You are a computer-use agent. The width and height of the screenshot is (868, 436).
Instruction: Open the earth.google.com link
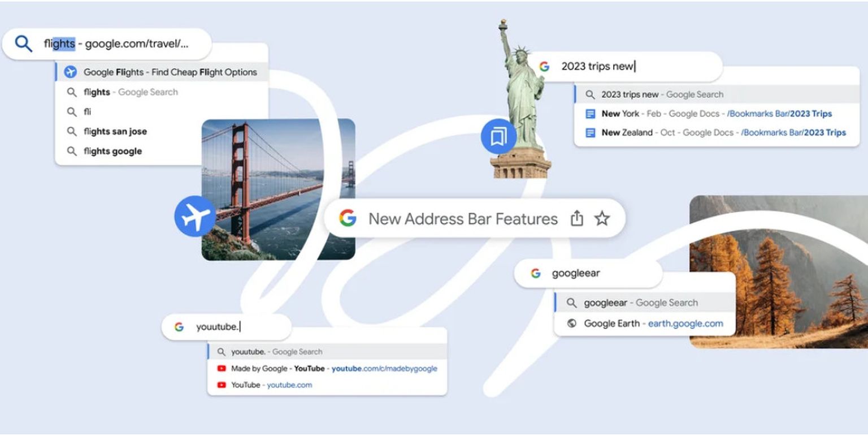(685, 323)
